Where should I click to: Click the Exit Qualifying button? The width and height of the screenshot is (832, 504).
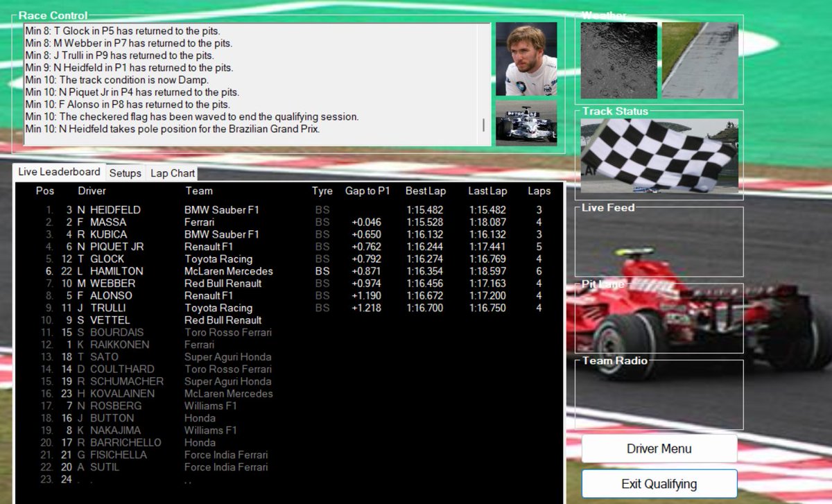click(659, 484)
